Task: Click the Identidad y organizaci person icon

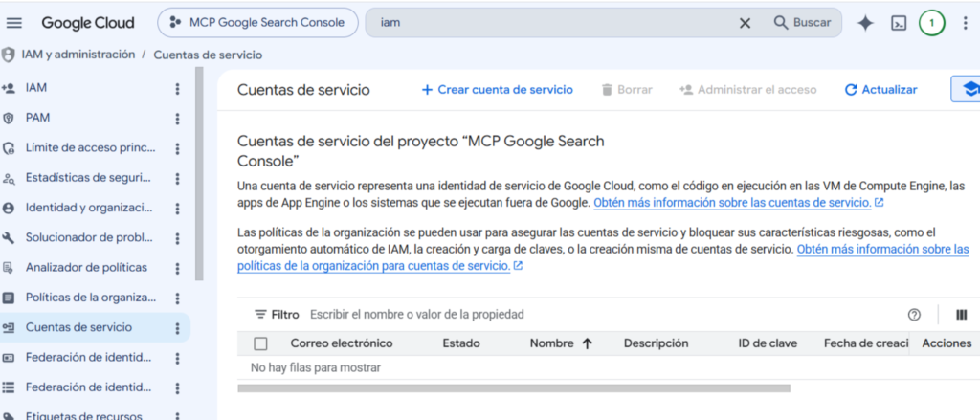Action: (8, 209)
